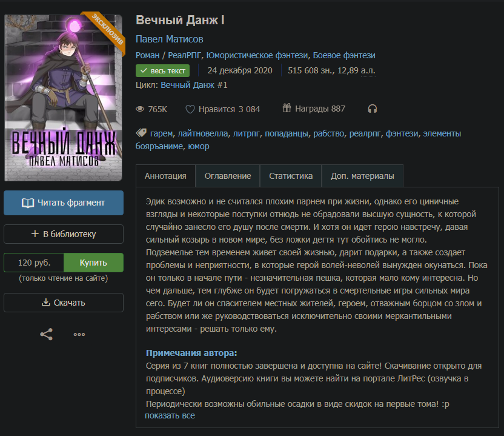Download the book via Скачать

(x=64, y=303)
